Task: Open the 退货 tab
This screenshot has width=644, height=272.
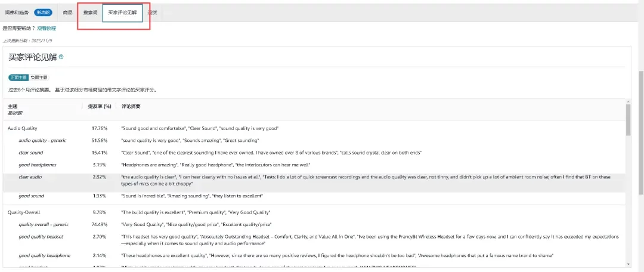Action: pos(152,13)
